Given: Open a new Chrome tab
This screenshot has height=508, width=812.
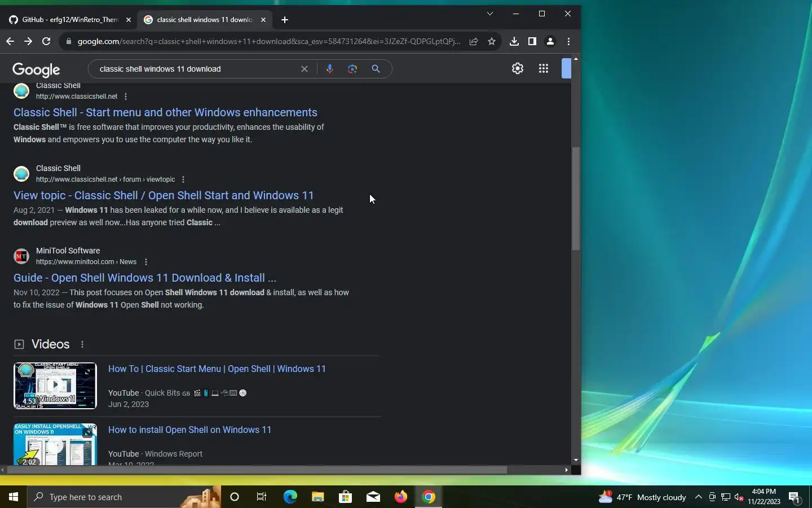Looking at the screenshot, I should click(285, 20).
